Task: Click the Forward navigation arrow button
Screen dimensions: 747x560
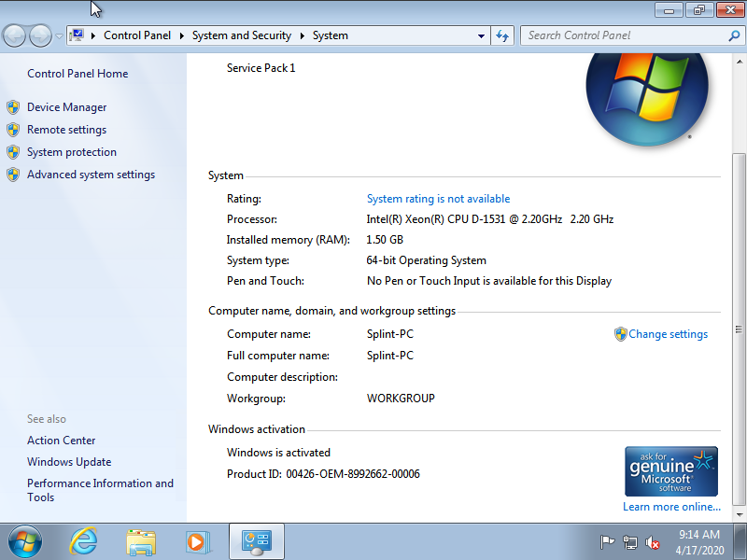Action: tap(40, 35)
